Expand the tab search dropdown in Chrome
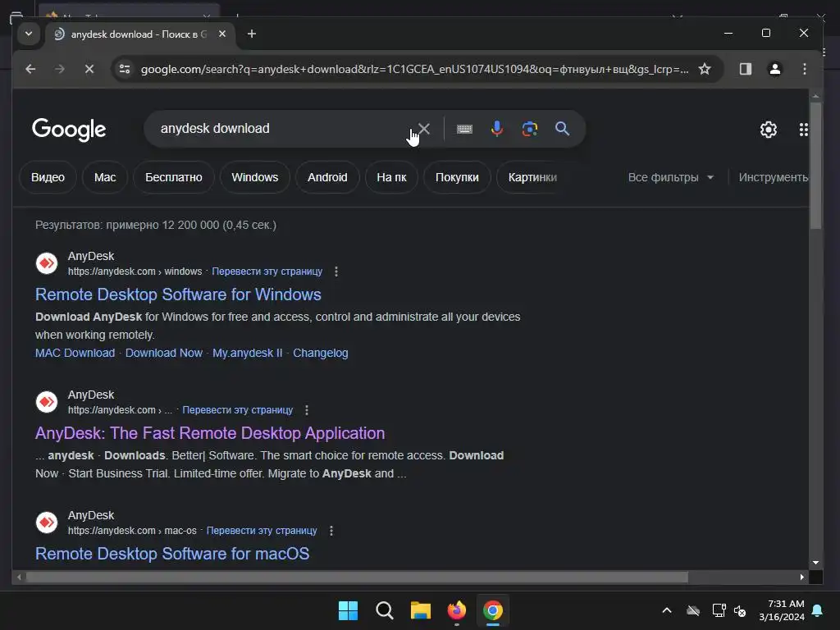840x630 pixels. [29, 34]
